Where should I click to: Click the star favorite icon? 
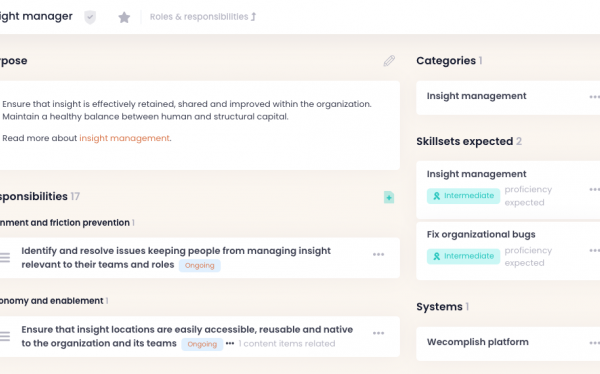tap(124, 17)
